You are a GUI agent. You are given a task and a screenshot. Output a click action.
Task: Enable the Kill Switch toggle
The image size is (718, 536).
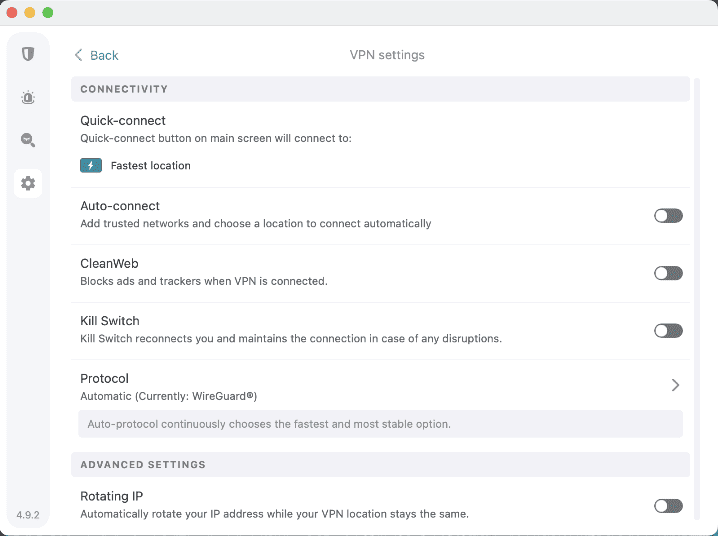pyautogui.click(x=668, y=330)
